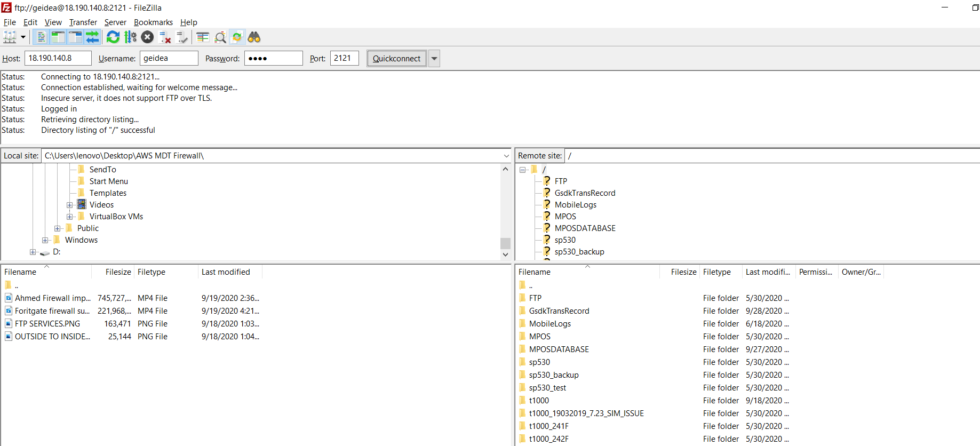This screenshot has height=446, width=980.
Task: Toggle processing of the transfer queue
Action: [x=130, y=37]
